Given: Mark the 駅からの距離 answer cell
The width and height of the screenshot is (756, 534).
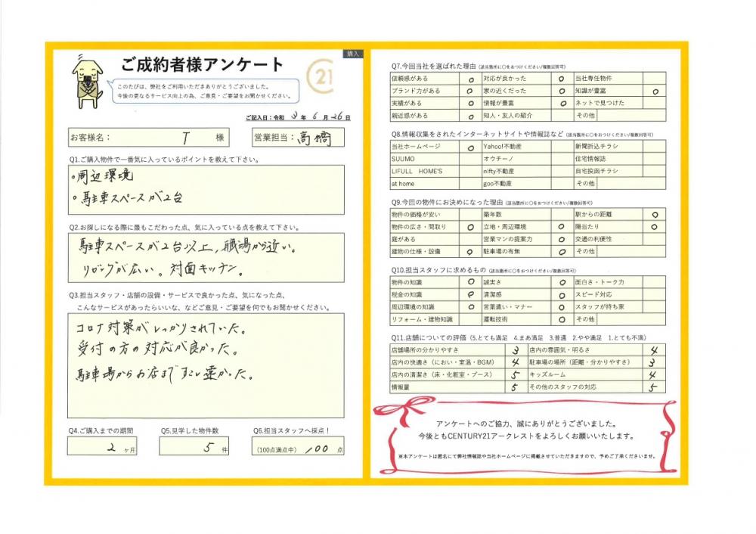Looking at the screenshot, I should [x=654, y=214].
